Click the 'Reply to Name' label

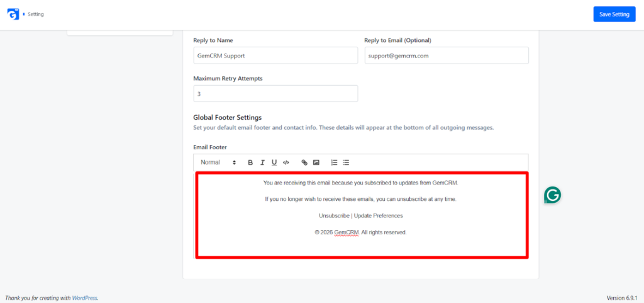(213, 40)
